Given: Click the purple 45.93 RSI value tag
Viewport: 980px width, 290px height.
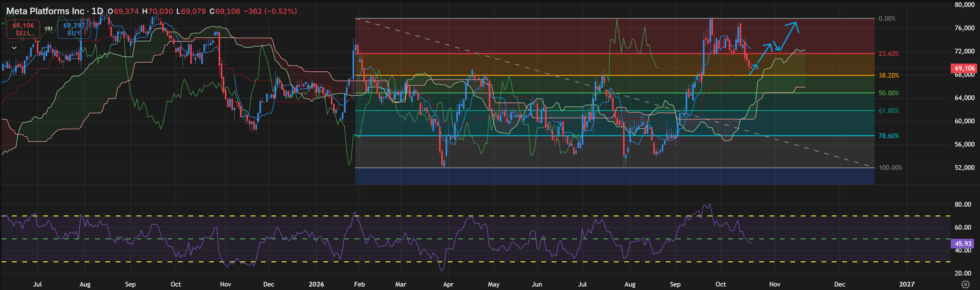Looking at the screenshot, I should 963,243.
